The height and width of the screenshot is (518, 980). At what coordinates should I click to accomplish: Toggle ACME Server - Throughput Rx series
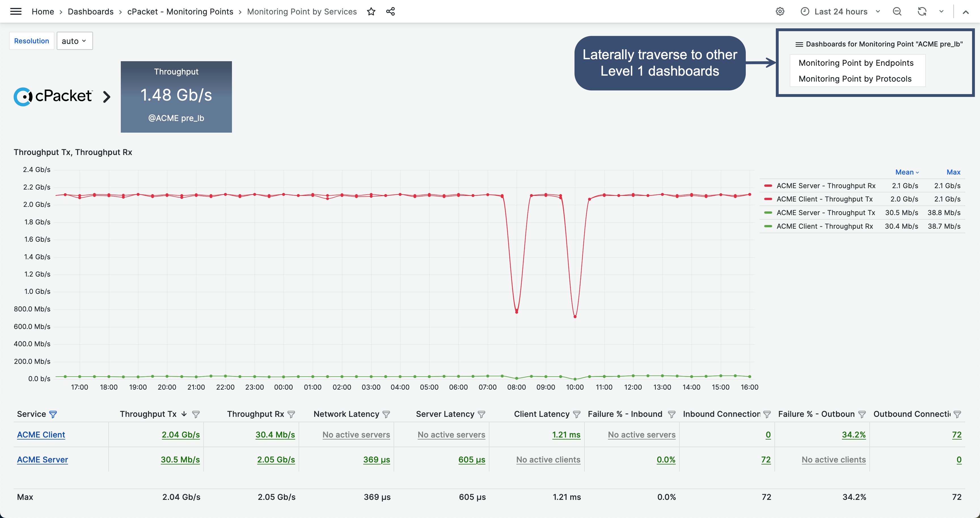click(826, 185)
